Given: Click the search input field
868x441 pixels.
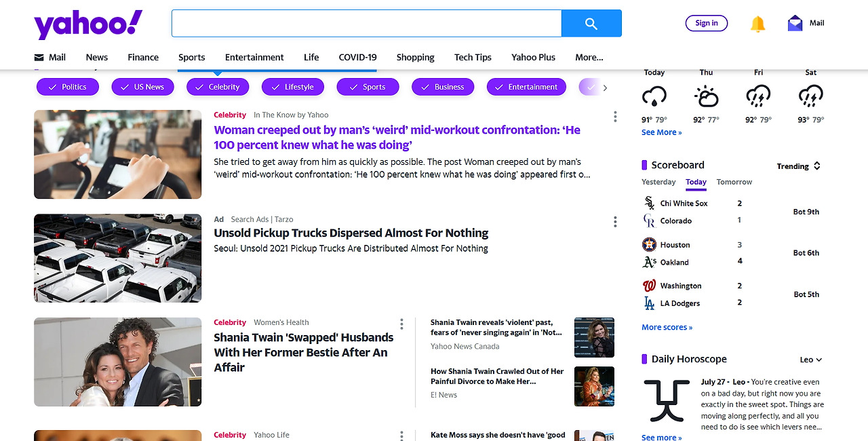Looking at the screenshot, I should 367,23.
